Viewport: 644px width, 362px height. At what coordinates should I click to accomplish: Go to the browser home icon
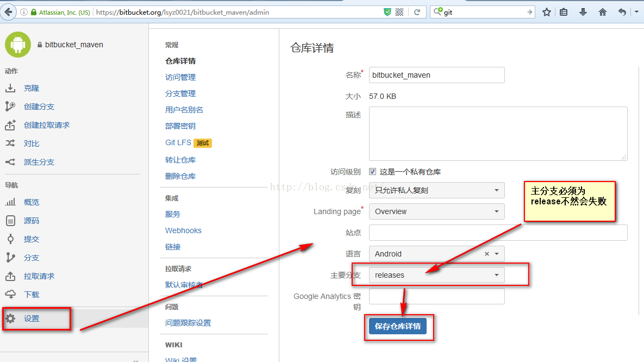pos(603,13)
